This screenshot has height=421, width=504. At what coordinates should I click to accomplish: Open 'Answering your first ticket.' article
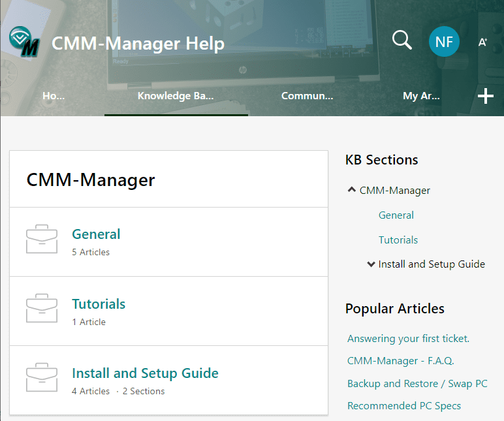[x=408, y=338]
